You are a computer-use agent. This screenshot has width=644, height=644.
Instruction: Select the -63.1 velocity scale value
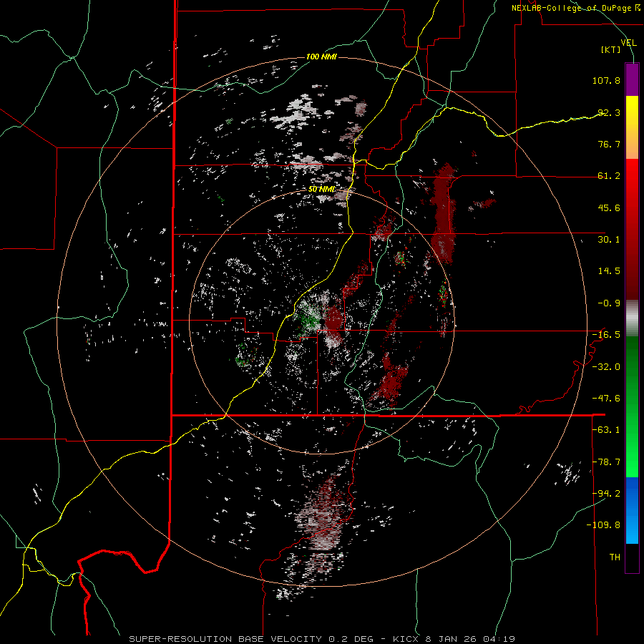click(x=606, y=430)
